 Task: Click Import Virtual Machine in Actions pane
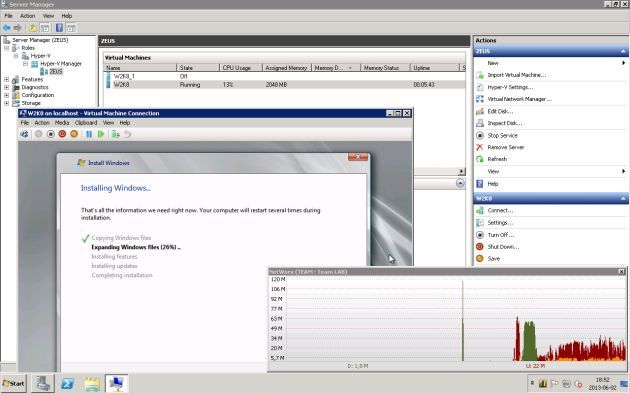point(516,75)
